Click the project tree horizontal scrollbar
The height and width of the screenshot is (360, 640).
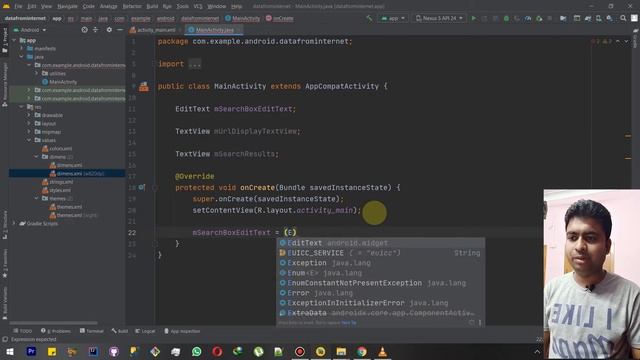pyautogui.click(x=53, y=323)
